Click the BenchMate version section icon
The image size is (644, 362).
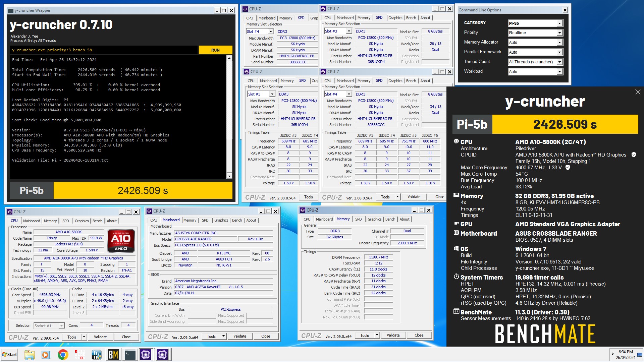[456, 311]
